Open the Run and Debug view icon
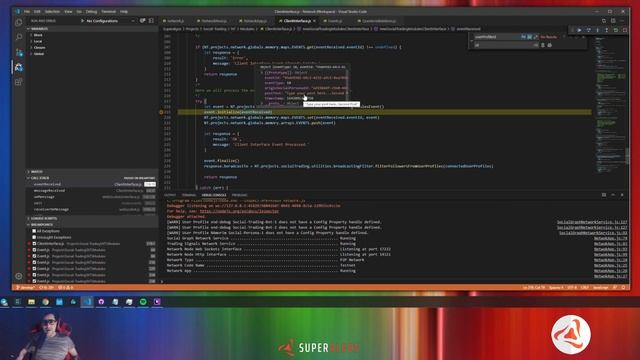Image resolution: width=640 pixels, height=360 pixels. pos(19,67)
